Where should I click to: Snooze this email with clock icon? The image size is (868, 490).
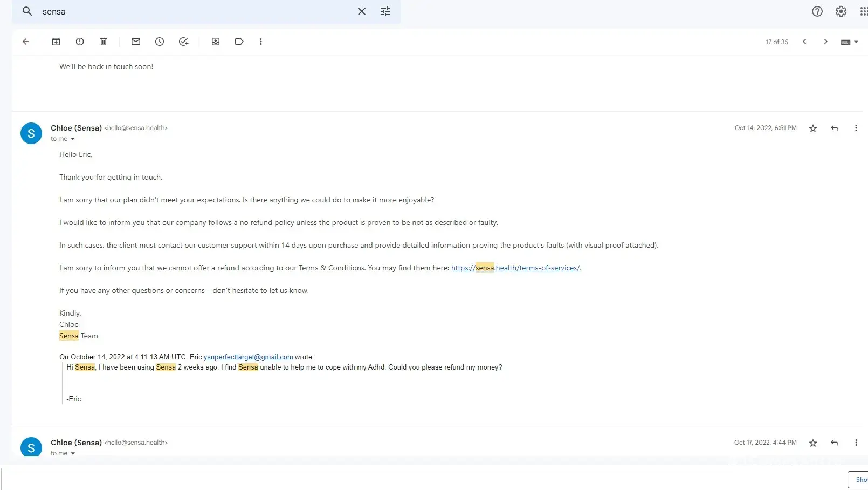tap(160, 42)
